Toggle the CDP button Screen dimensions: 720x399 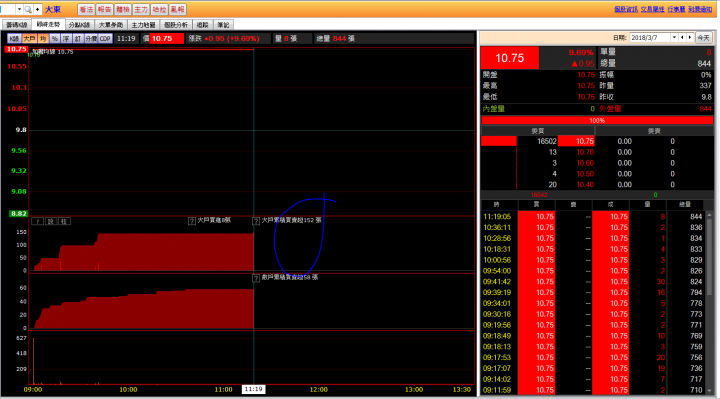pos(105,39)
